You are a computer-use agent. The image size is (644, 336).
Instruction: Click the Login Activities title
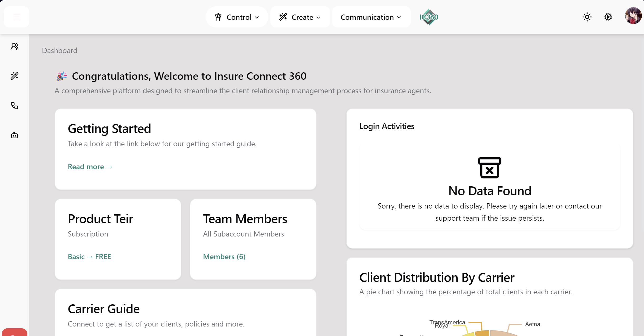pos(387,126)
